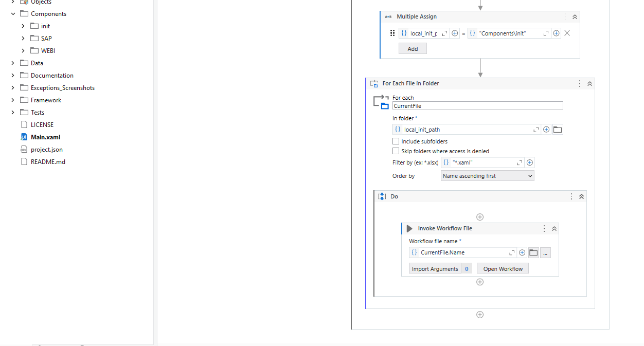Open options menu of For Each File in Folder
Image resolution: width=644 pixels, height=346 pixels.
coord(580,83)
